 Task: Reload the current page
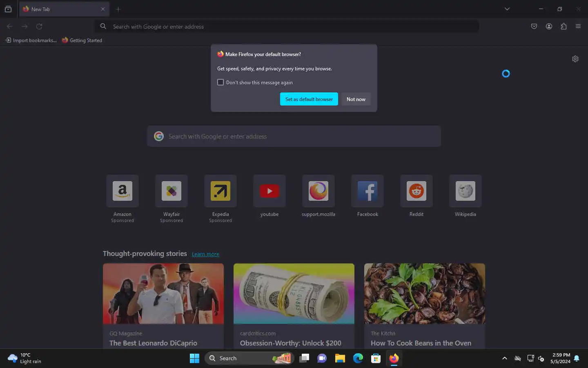39,26
